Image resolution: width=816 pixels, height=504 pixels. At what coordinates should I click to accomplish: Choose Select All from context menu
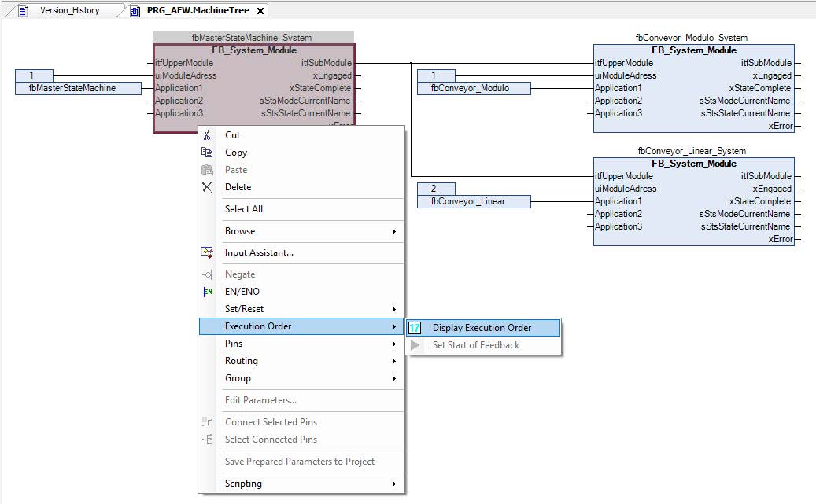click(244, 209)
